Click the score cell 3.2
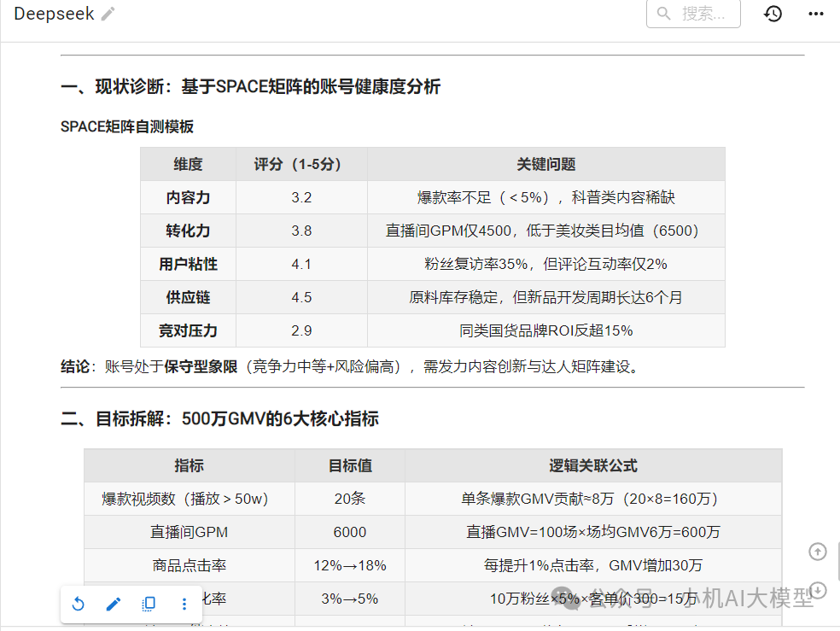 [301, 197]
